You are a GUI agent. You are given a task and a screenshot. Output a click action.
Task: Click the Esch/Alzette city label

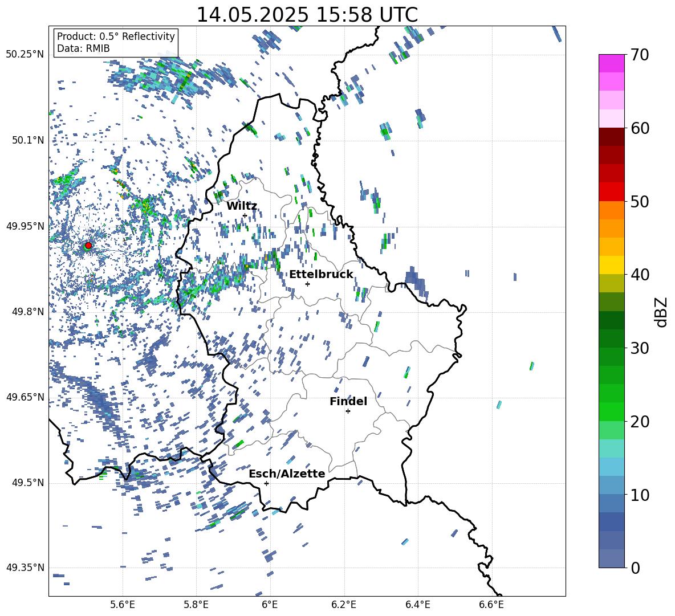[287, 474]
